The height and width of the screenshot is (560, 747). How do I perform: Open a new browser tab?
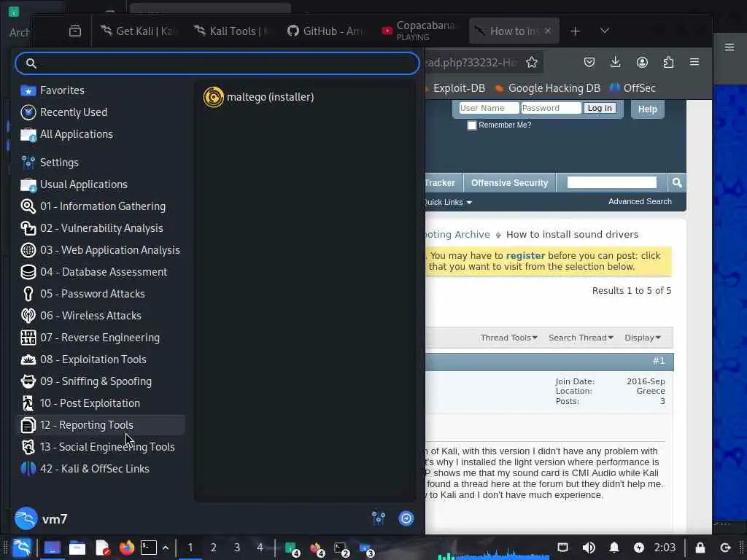tap(575, 31)
